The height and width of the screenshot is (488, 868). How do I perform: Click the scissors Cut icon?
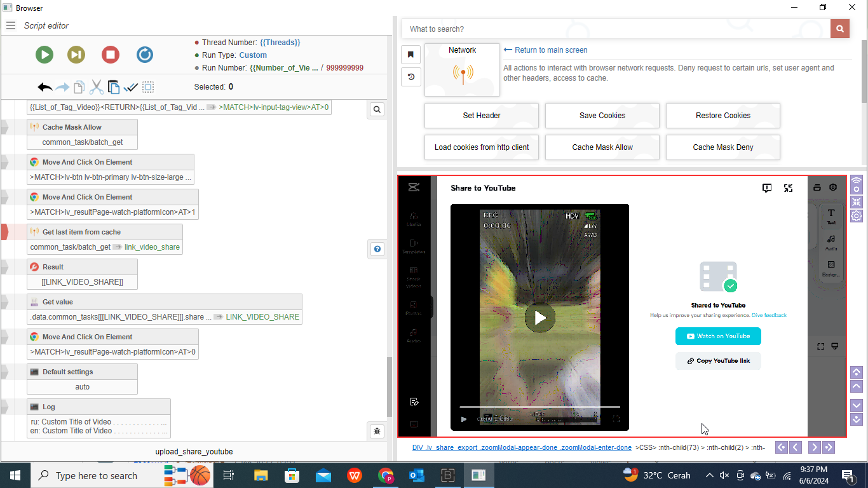[x=97, y=87]
